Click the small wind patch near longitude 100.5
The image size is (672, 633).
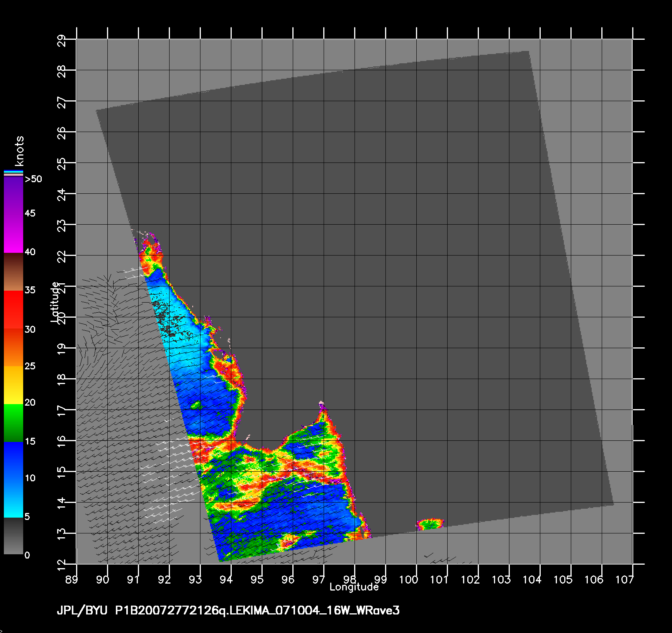click(430, 524)
